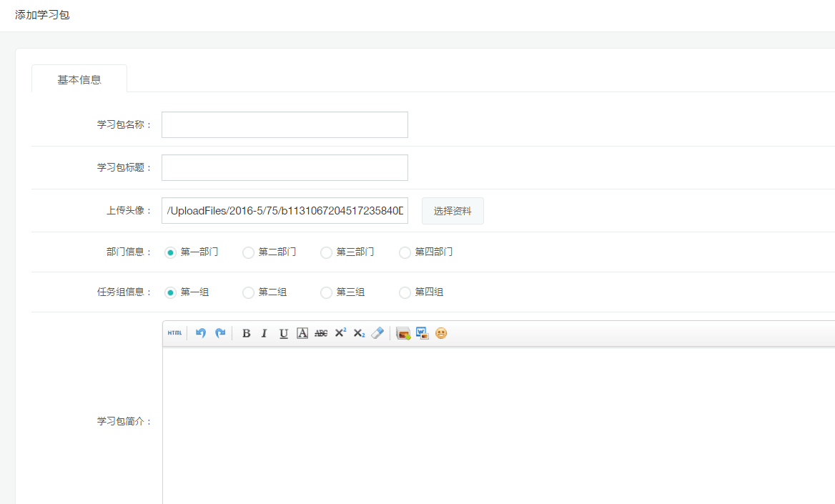835x504 pixels.
Task: Focus the 学习包标题 text box
Action: [x=285, y=167]
